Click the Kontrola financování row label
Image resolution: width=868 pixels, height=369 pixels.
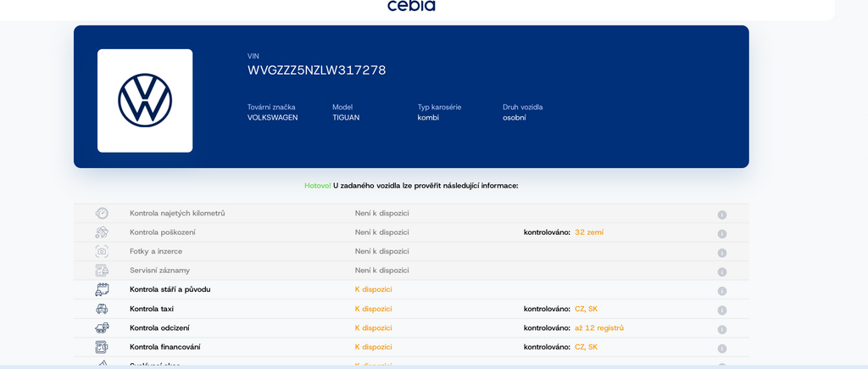tap(165, 347)
